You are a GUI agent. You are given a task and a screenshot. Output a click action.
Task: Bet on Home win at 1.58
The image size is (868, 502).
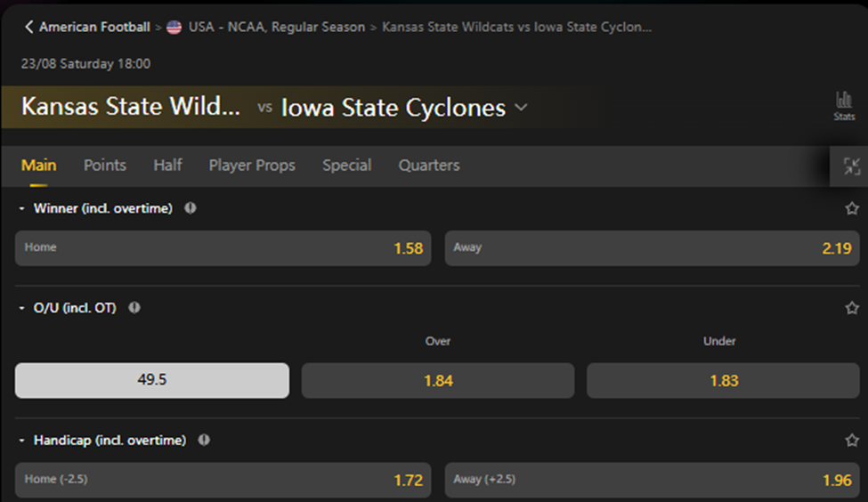click(223, 248)
